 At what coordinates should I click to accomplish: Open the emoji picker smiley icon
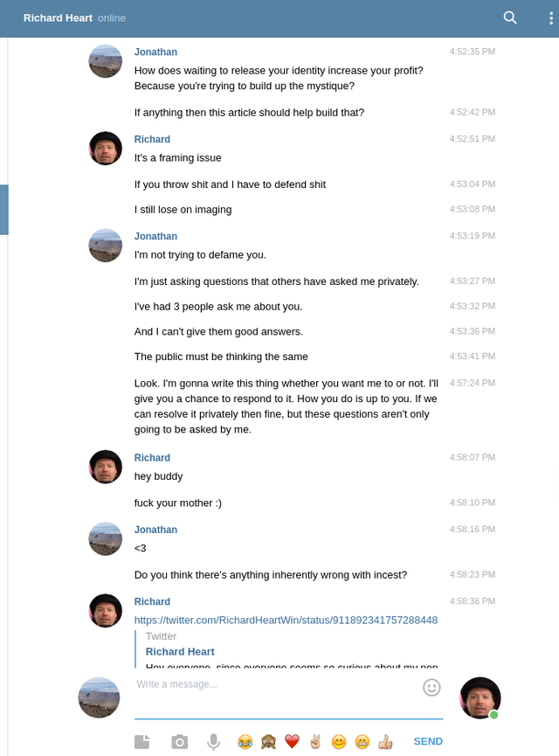(431, 688)
